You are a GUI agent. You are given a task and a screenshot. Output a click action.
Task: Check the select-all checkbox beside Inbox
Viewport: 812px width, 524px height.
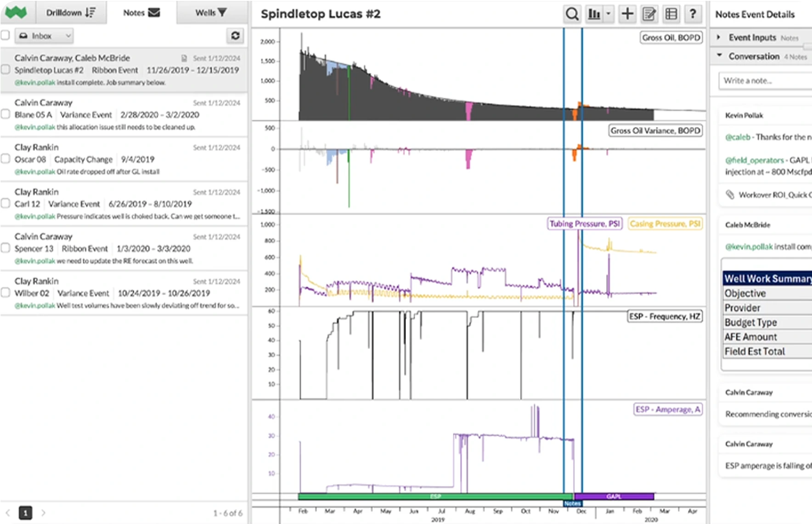tap(6, 35)
